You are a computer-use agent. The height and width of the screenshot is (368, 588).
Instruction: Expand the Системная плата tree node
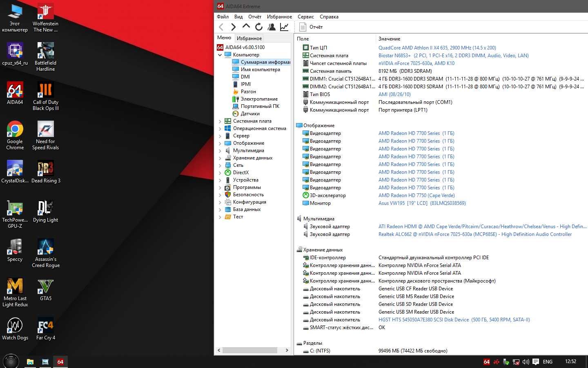[220, 121]
